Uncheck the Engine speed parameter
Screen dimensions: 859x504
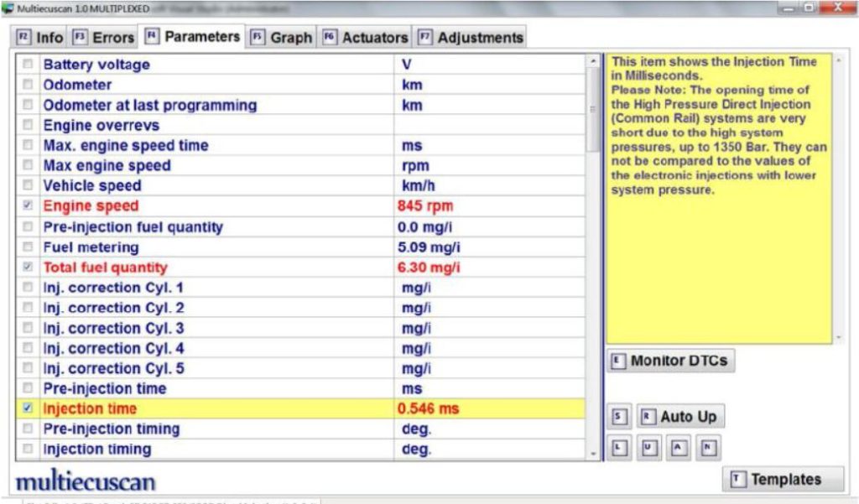[x=26, y=206]
